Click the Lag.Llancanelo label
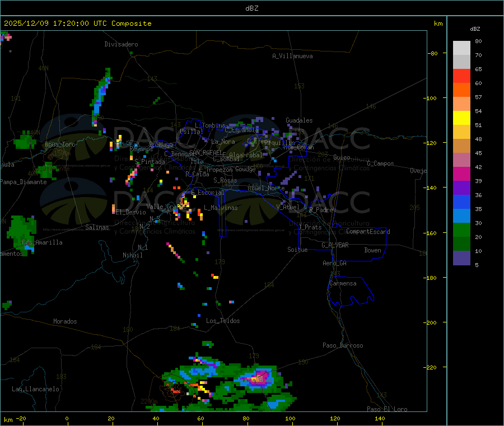The height and width of the screenshot is (426, 504). tap(36, 389)
